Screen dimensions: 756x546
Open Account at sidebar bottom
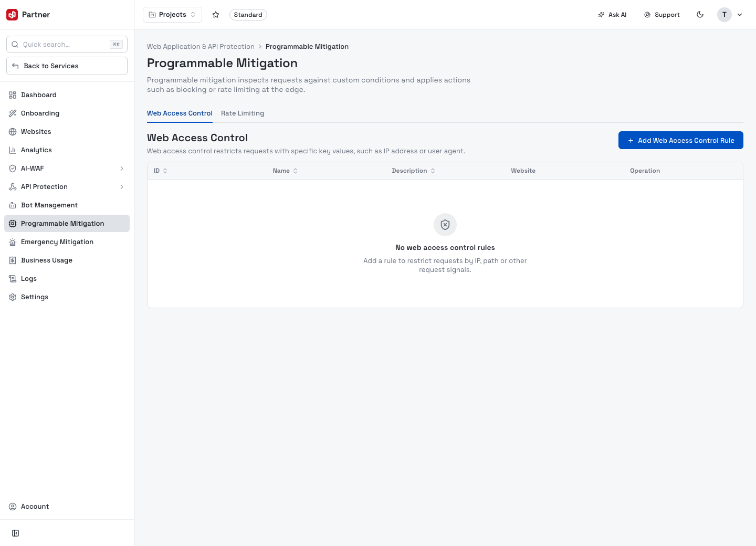click(x=67, y=507)
